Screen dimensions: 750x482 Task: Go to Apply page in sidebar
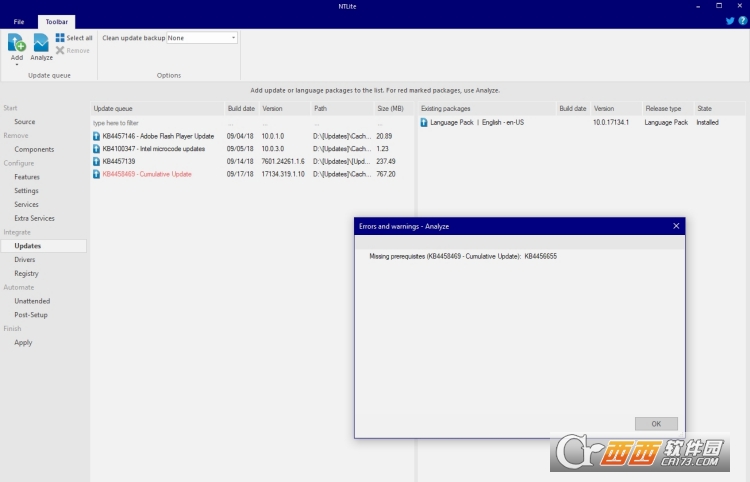click(23, 343)
